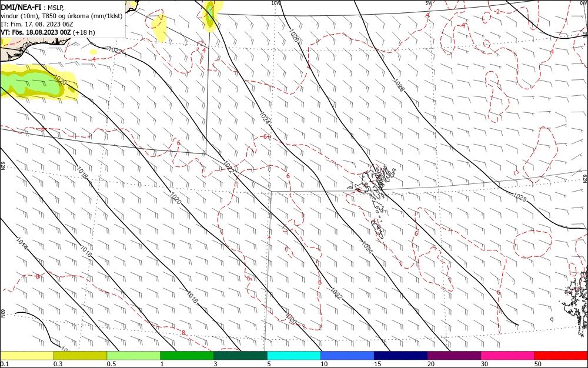
Task: Click the yellow 0.1 legend swatch
Action: [26, 356]
